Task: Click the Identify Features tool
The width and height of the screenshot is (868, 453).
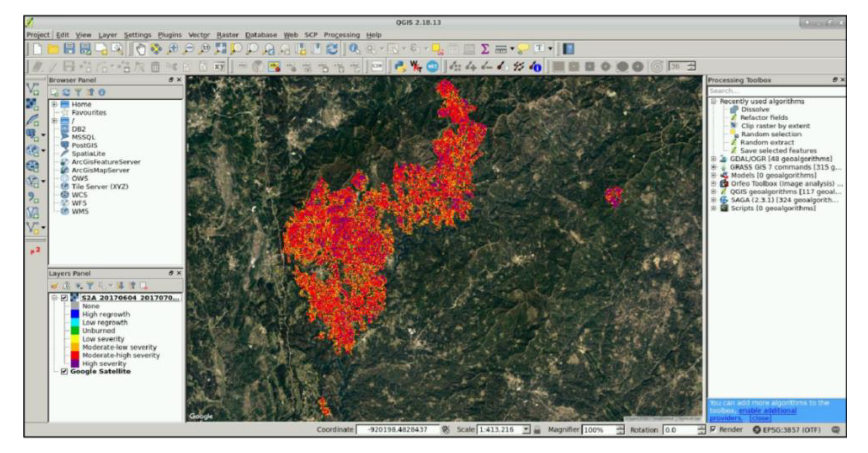Action: (354, 49)
